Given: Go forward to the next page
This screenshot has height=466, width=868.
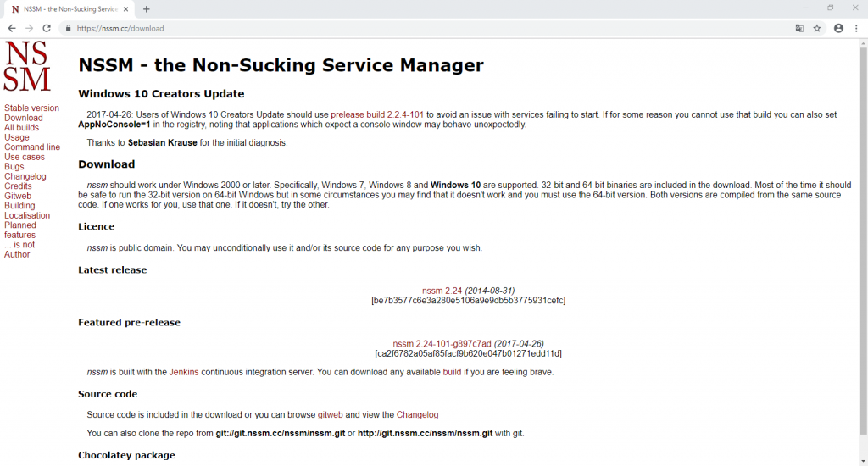Looking at the screenshot, I should pyautogui.click(x=30, y=28).
